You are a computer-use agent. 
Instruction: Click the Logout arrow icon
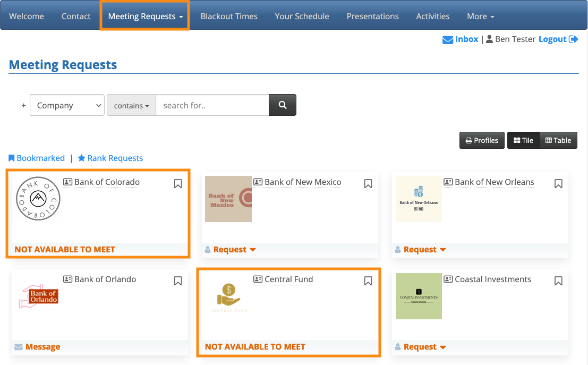[573, 39]
